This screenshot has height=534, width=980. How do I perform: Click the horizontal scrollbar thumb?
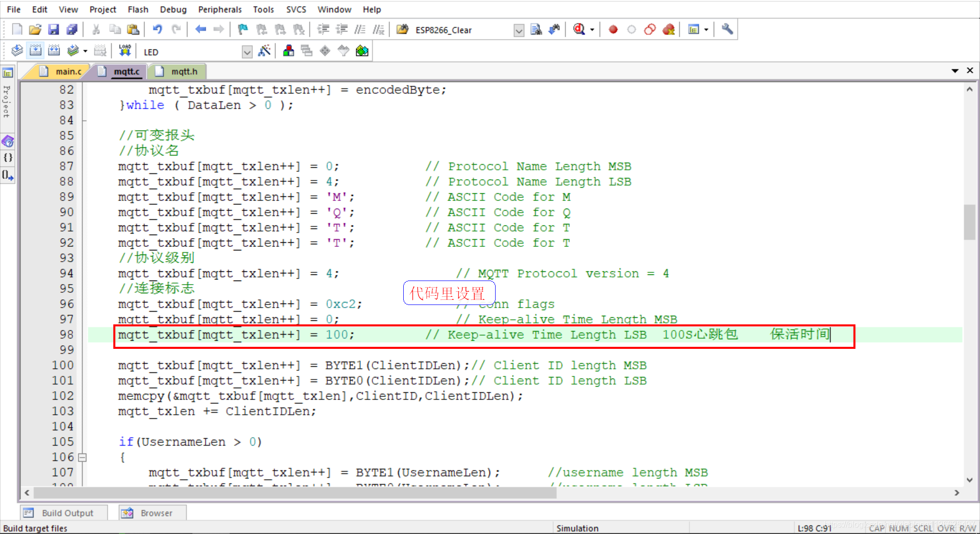pos(295,493)
